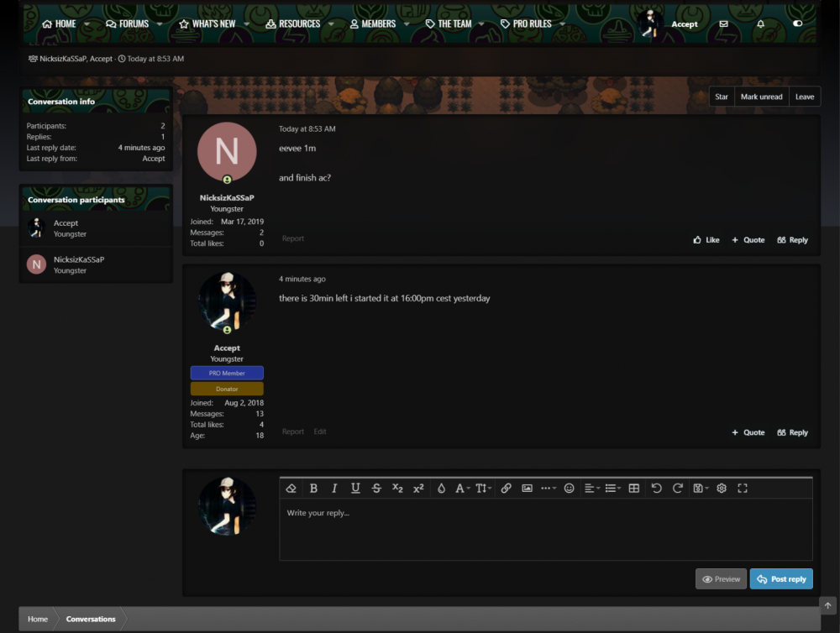Go to Pro Rules navigation item
Screen dimensions: 840x633
[x=526, y=24]
